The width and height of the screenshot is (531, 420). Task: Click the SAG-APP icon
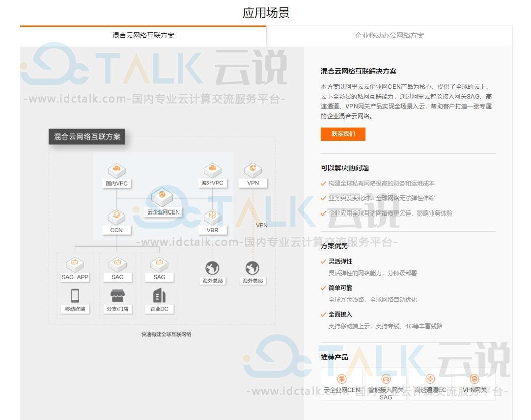tap(75, 264)
